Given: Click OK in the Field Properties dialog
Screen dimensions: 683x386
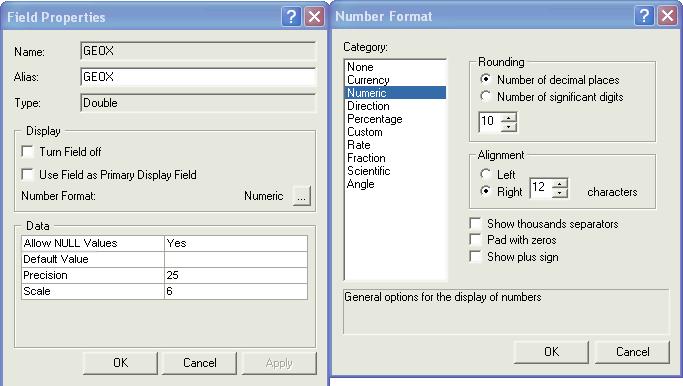Looking at the screenshot, I should coord(120,363).
